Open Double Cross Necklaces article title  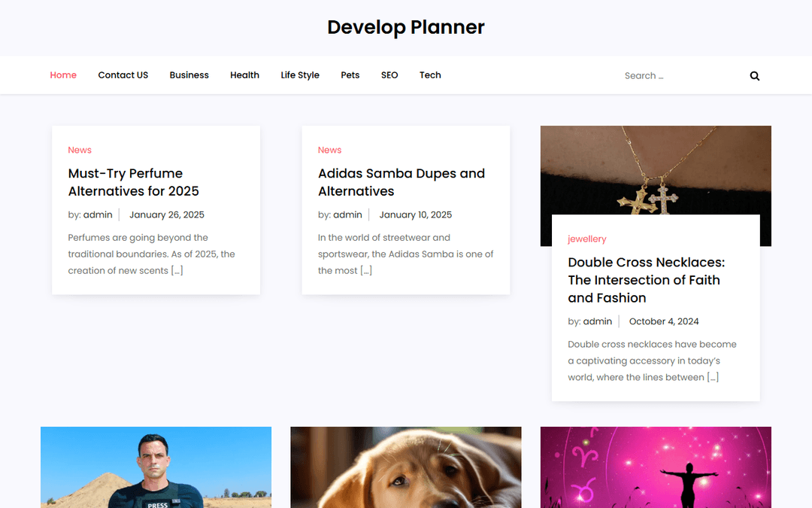(x=647, y=280)
